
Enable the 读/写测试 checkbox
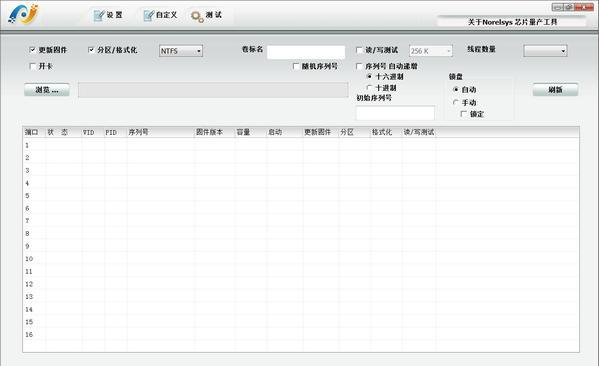click(x=359, y=50)
